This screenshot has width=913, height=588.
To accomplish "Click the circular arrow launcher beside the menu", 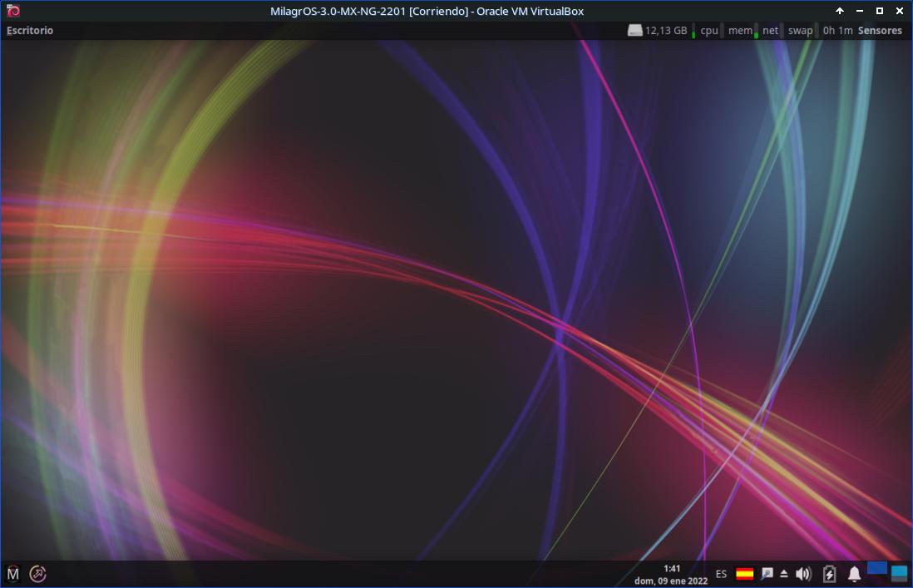I will (x=37, y=573).
